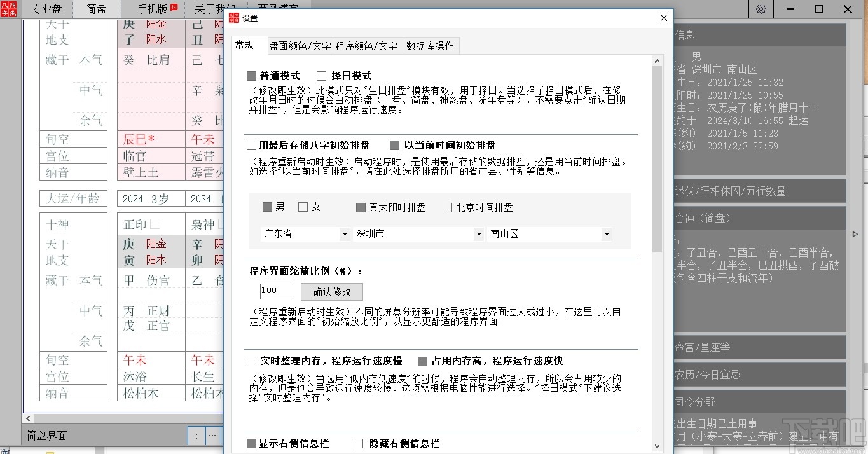Enable 择日模式 checkbox
Image resolution: width=868 pixels, height=454 pixels.
pos(321,74)
